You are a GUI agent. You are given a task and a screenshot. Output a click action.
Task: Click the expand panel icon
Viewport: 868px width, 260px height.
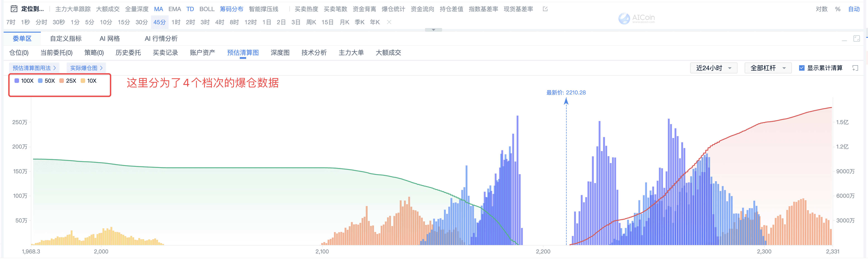point(856,39)
